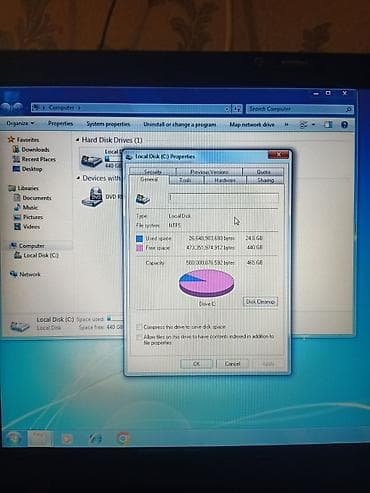Click the drive icon in details pane

(x=20, y=325)
